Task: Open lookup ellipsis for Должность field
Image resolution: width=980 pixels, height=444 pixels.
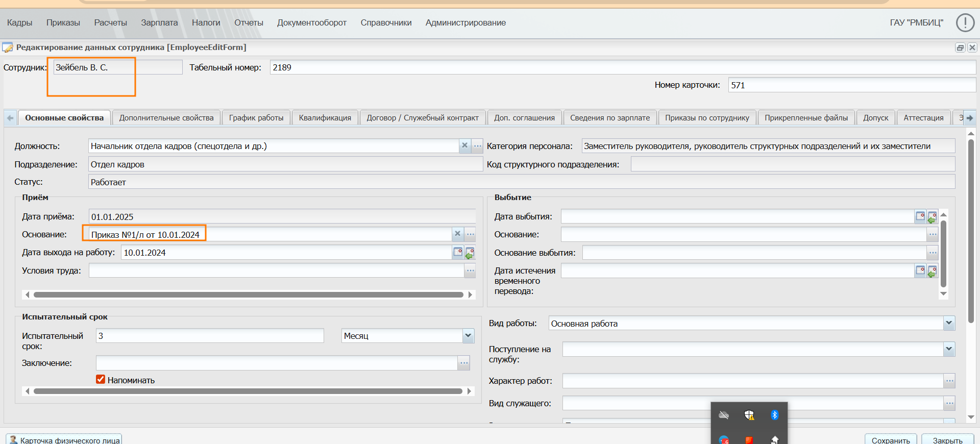Action: point(477,145)
